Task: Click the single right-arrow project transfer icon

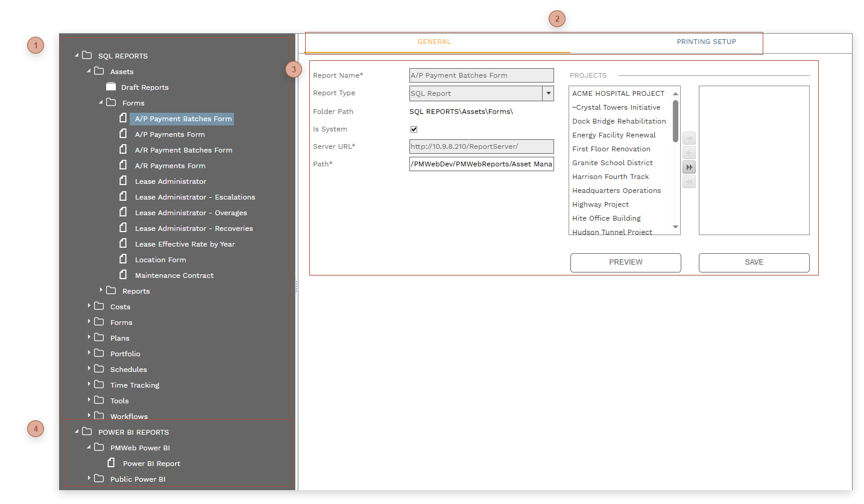Action: (x=689, y=137)
